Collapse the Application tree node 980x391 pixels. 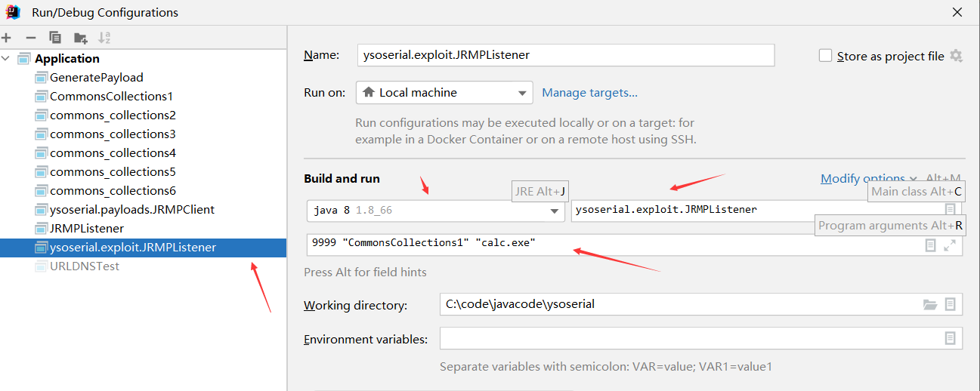click(6, 58)
